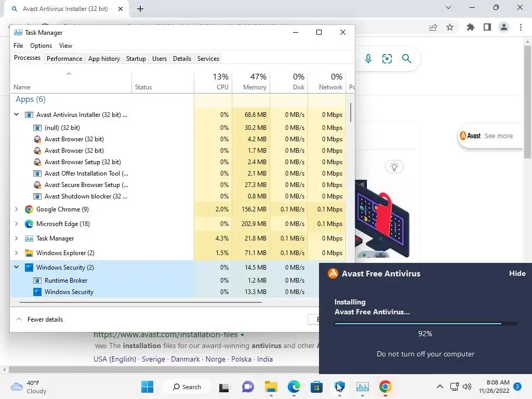Hide the Avast Free Antivirus installer popup

click(517, 273)
